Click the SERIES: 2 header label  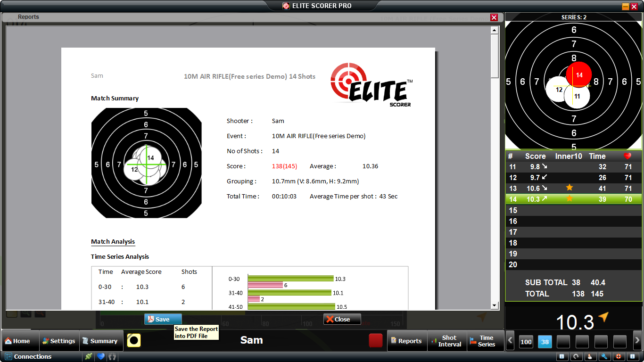[574, 17]
